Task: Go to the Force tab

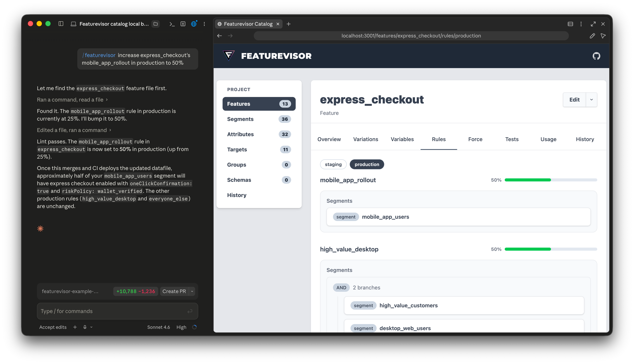Action: (x=475, y=139)
